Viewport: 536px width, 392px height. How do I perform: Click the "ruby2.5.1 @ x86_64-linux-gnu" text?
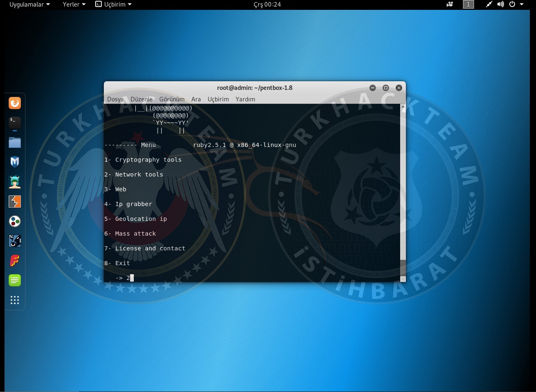click(x=245, y=145)
